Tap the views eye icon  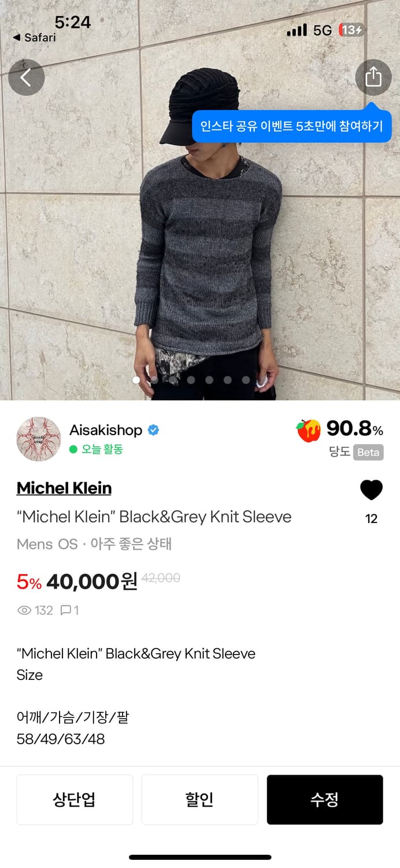tap(24, 610)
